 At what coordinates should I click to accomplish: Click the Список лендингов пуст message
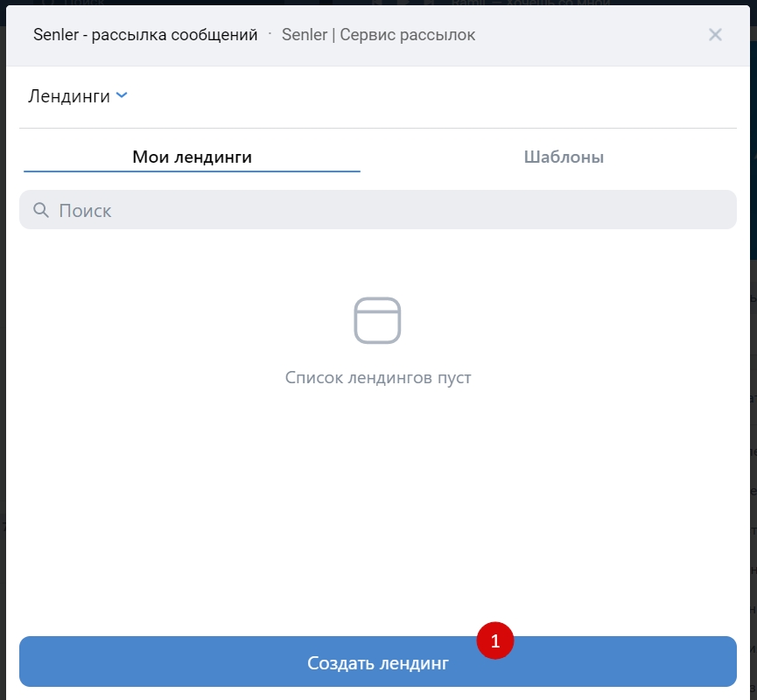pyautogui.click(x=377, y=378)
